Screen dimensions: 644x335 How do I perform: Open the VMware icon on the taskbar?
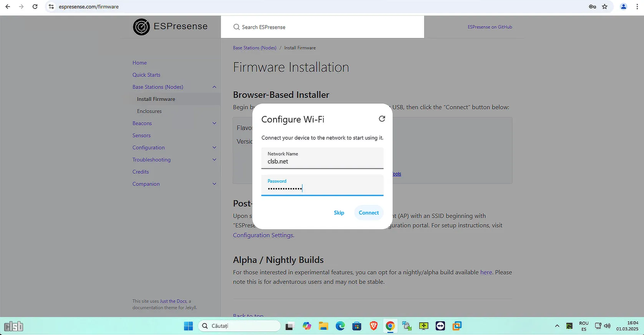pos(457,326)
